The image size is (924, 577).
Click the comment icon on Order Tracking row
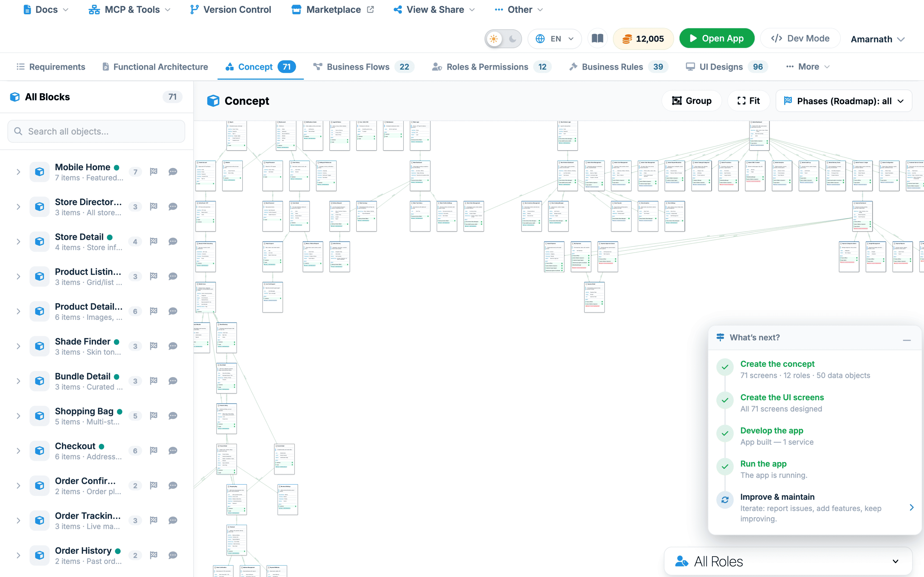173,521
